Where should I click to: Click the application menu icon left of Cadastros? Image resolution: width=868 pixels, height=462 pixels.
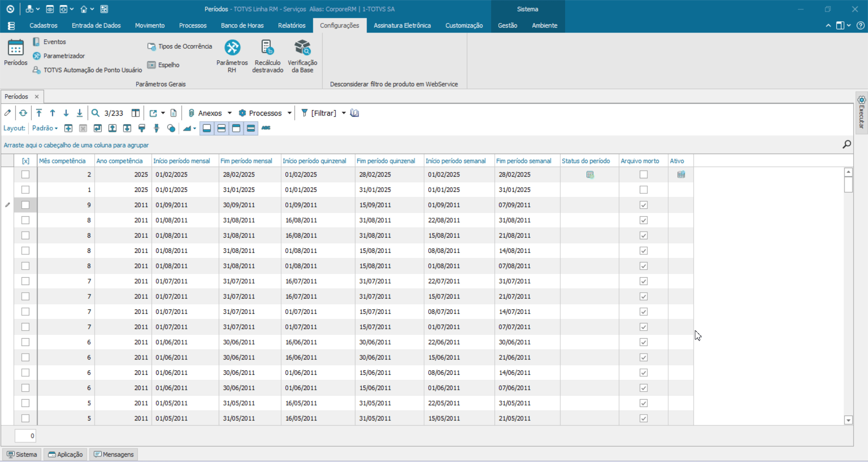click(x=11, y=26)
